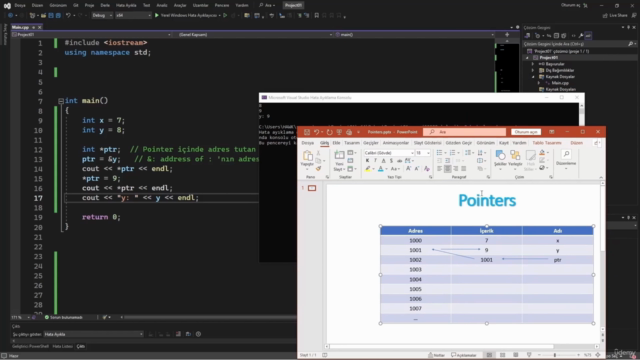The image size is (640, 360).
Task: Open the Hata Ayıkla menu in Visual Studio
Action: point(126,5)
